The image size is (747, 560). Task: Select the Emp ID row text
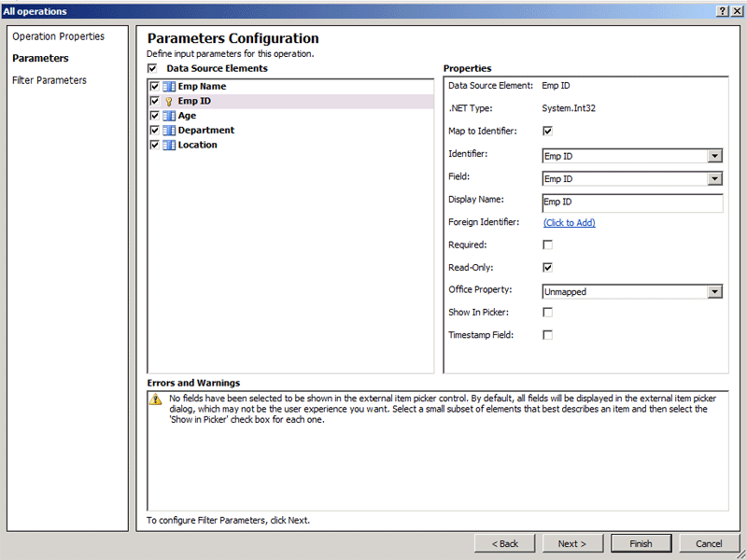194,102
